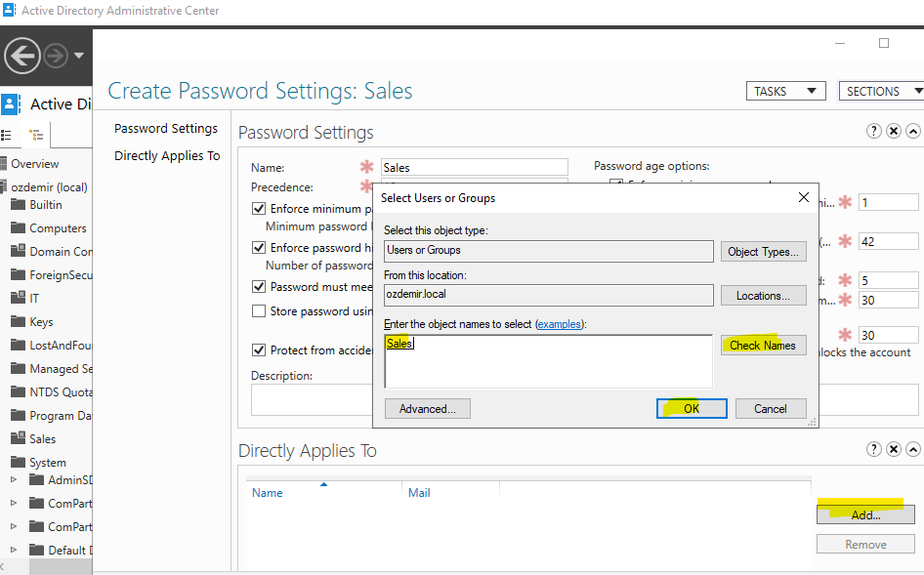
Task: Open help for Password Settings section
Action: point(874,131)
